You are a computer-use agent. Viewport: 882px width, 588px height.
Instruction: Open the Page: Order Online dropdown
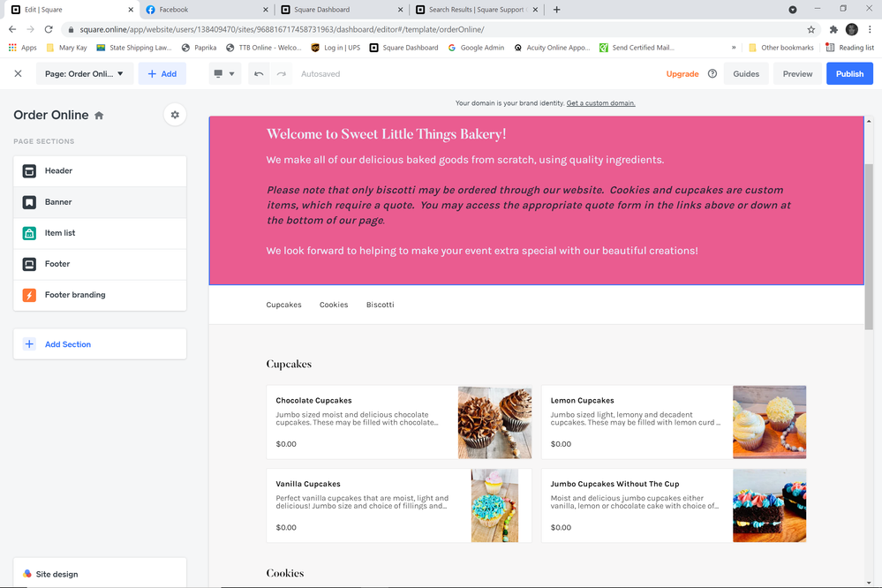85,74
